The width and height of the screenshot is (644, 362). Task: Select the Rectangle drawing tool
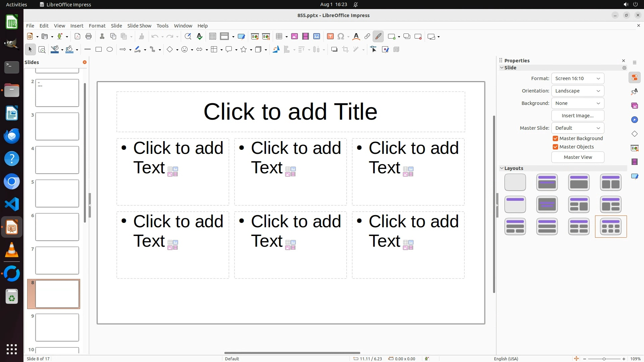(x=99, y=50)
